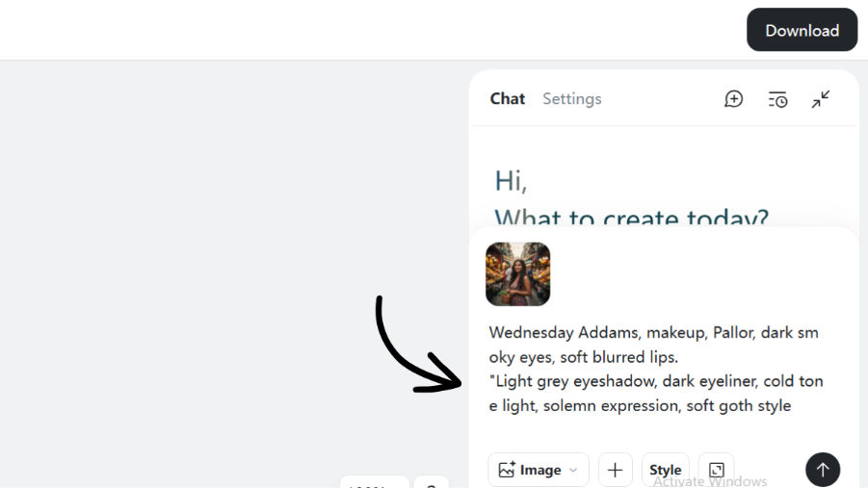Send the prompt with the arrow button

823,470
